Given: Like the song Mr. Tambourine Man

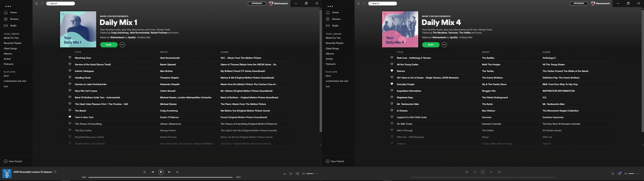Looking at the screenshot, I should (392, 104).
